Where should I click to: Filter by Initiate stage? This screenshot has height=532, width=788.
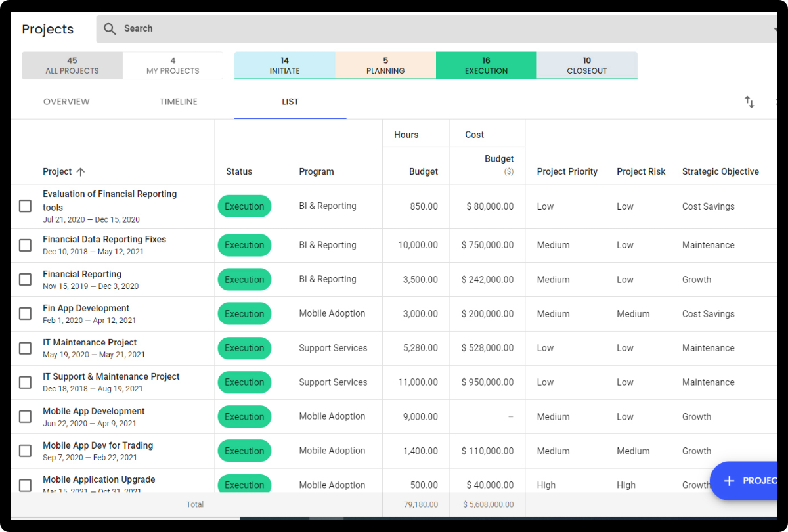[x=285, y=66]
